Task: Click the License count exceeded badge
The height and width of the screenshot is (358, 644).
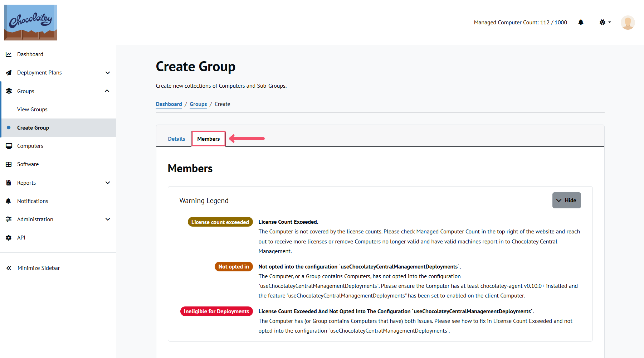Action: coord(220,222)
